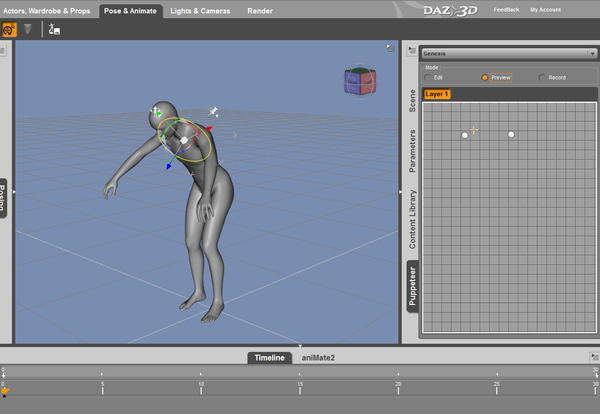The image size is (600, 414).
Task: Collapse the left pane via edge arrow
Action: click(x=14, y=192)
